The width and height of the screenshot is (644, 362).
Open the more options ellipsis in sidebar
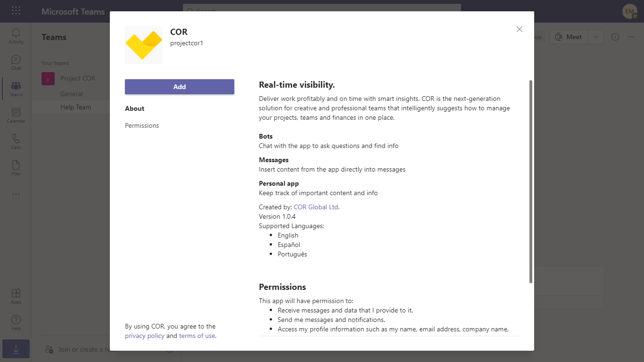click(x=16, y=194)
